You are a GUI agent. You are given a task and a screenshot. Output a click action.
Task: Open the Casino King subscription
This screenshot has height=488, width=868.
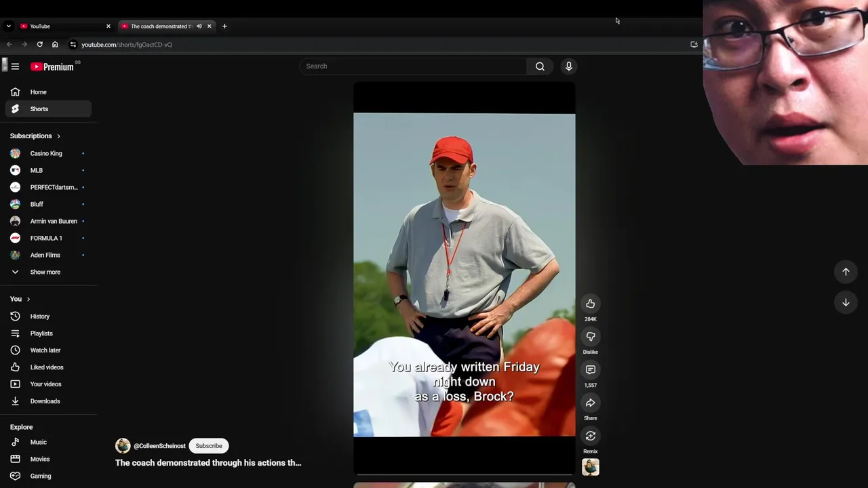point(48,153)
